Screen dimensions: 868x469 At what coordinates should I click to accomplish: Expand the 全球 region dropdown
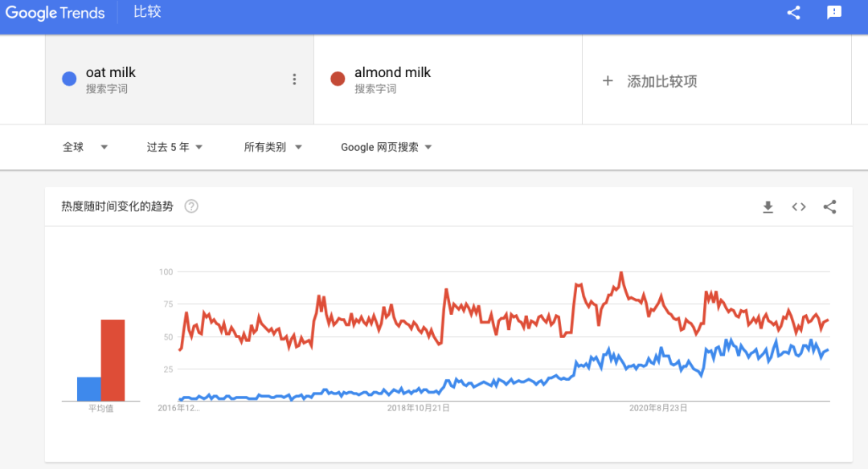click(x=84, y=147)
